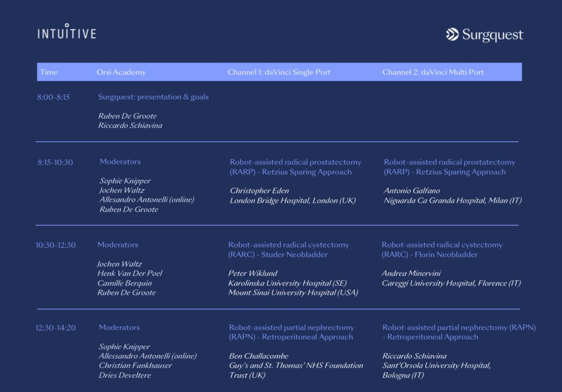
Task: Click Sophie Knipper in 12:30-14:20 row
Action: click(x=124, y=347)
